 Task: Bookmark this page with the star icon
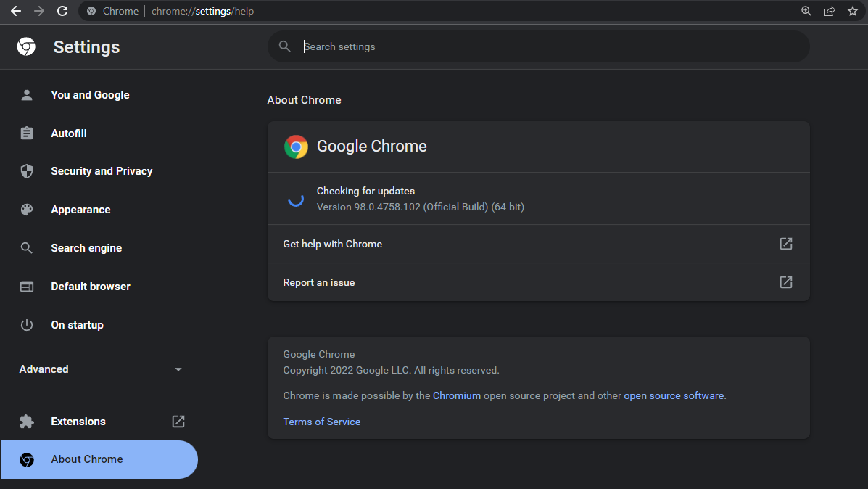853,11
